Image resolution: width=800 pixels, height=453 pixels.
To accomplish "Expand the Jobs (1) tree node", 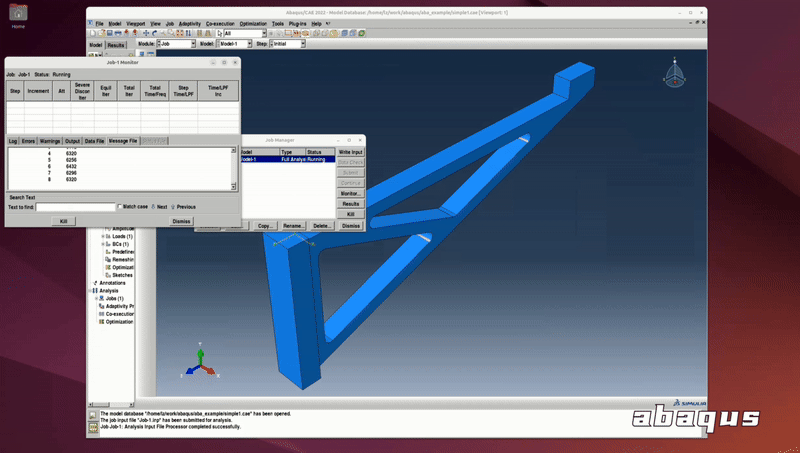I will (96, 298).
